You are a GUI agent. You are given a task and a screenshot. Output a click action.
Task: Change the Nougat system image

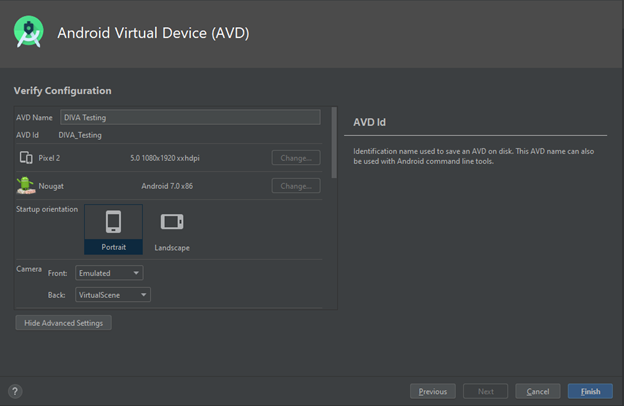[x=296, y=186]
